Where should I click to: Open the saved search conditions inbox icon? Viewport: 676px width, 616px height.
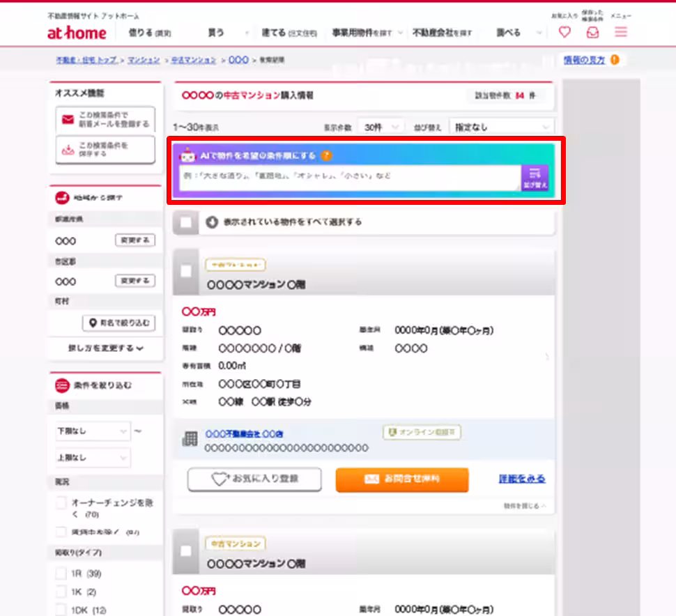[x=593, y=32]
